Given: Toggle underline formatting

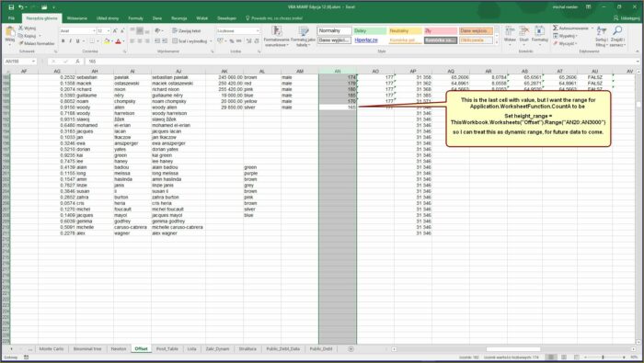Looking at the screenshot, I should click(77, 41).
